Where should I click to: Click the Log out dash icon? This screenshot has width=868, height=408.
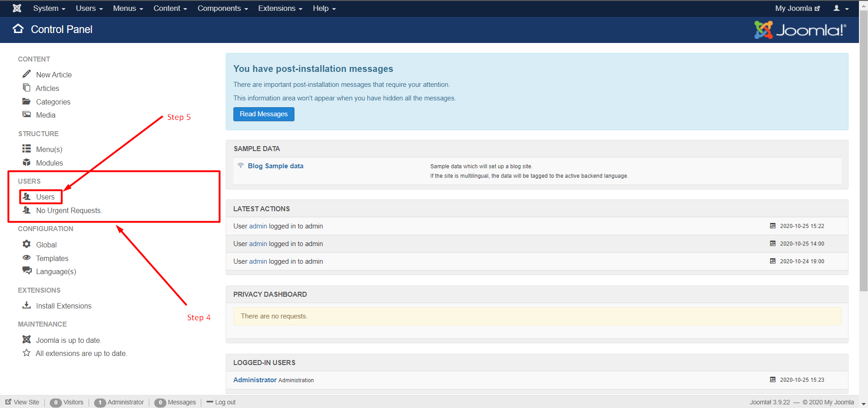(209, 402)
